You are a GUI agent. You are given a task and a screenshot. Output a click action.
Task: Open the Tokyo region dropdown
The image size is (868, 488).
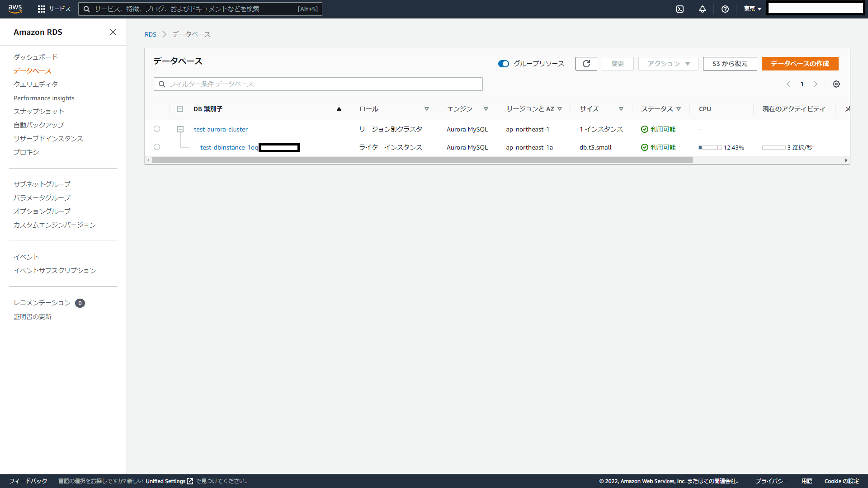coord(752,9)
